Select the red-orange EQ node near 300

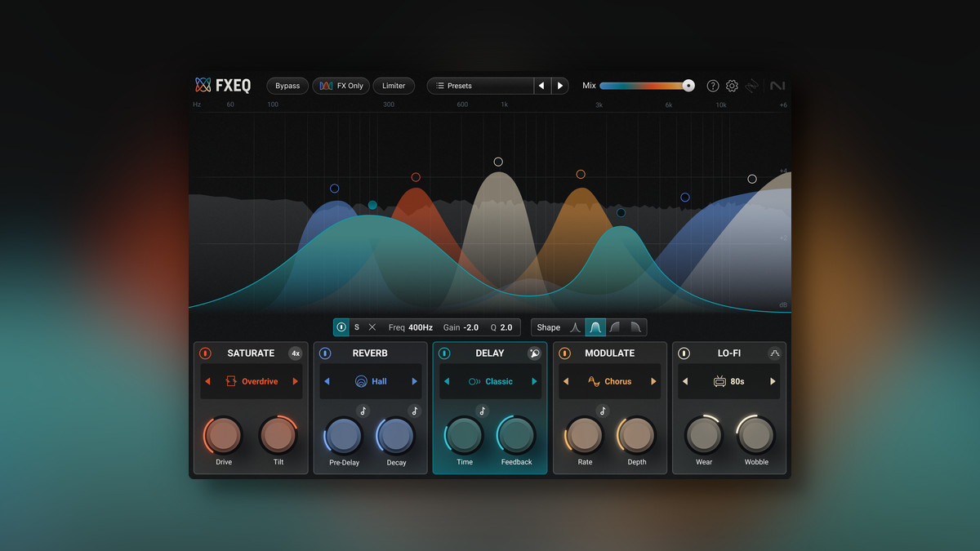point(416,177)
